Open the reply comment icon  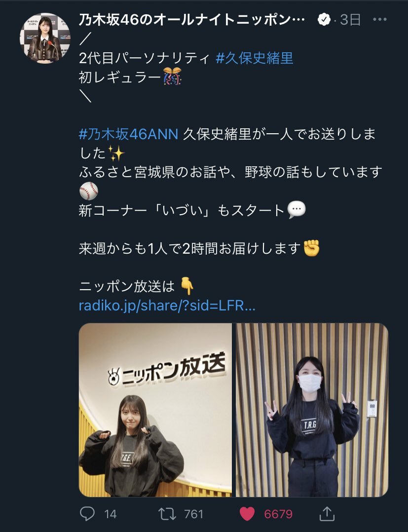87,514
